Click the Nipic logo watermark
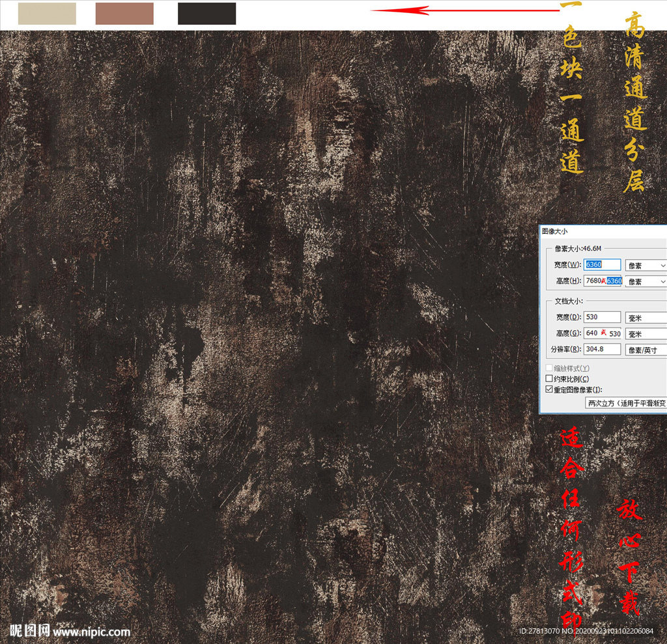The height and width of the screenshot is (644, 667). (x=30, y=631)
